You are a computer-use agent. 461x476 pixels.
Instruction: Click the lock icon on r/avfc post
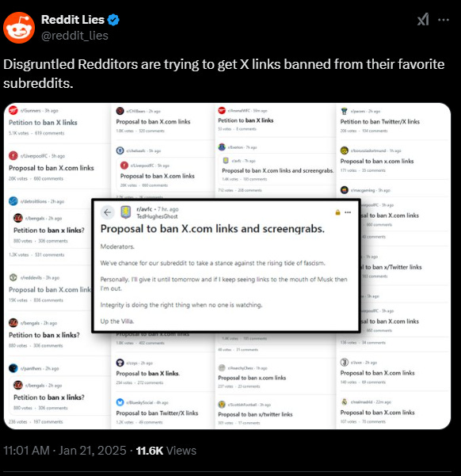[x=337, y=212]
